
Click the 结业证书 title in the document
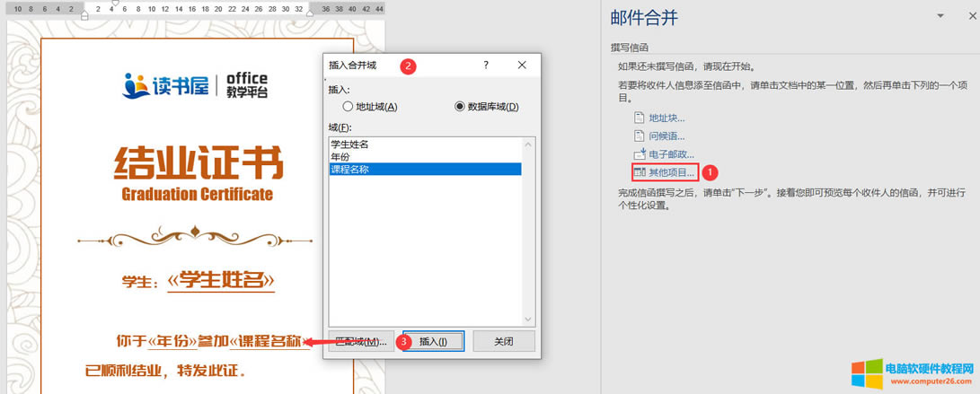(199, 163)
